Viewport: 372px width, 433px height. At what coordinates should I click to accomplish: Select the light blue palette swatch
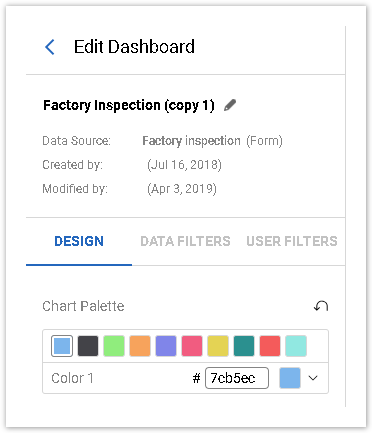click(x=62, y=346)
